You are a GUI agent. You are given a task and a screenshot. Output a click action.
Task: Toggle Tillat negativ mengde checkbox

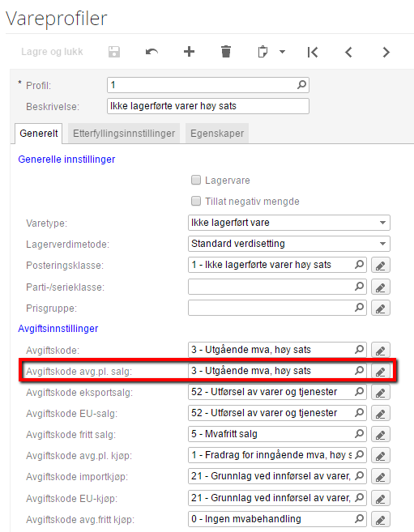[x=196, y=201]
